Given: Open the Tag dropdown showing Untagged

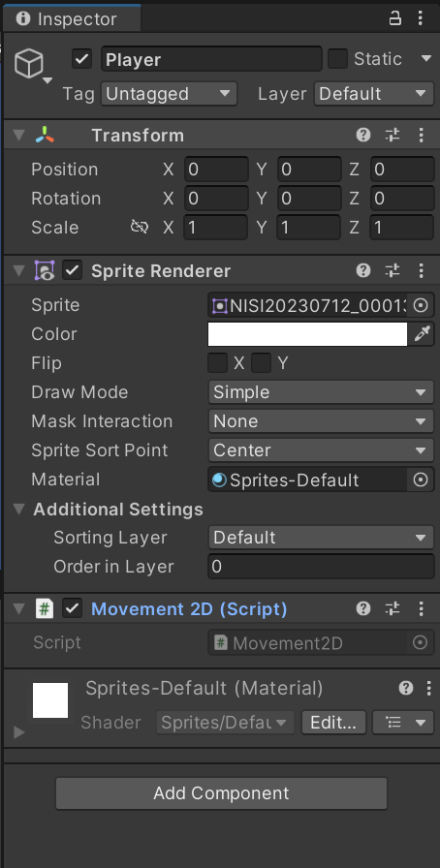Looking at the screenshot, I should click(x=169, y=94).
